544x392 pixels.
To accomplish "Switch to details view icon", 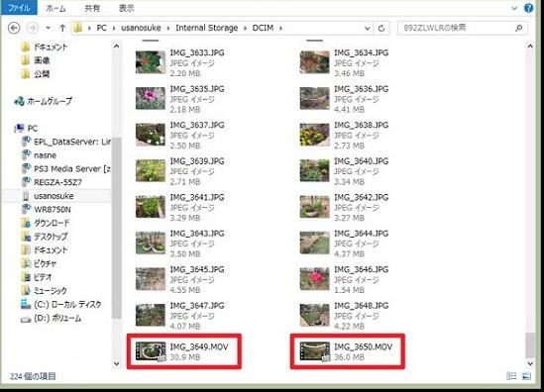I will click(511, 376).
